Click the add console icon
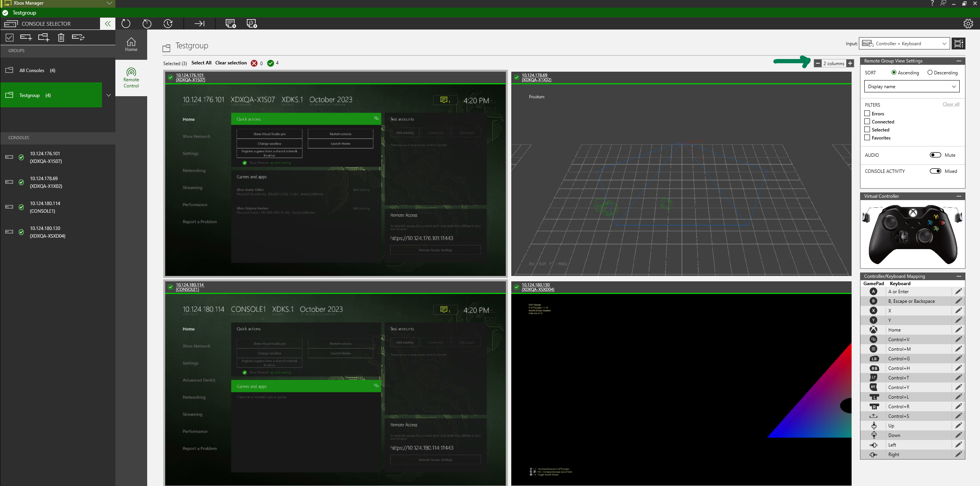This screenshot has width=980, height=486. click(x=26, y=38)
